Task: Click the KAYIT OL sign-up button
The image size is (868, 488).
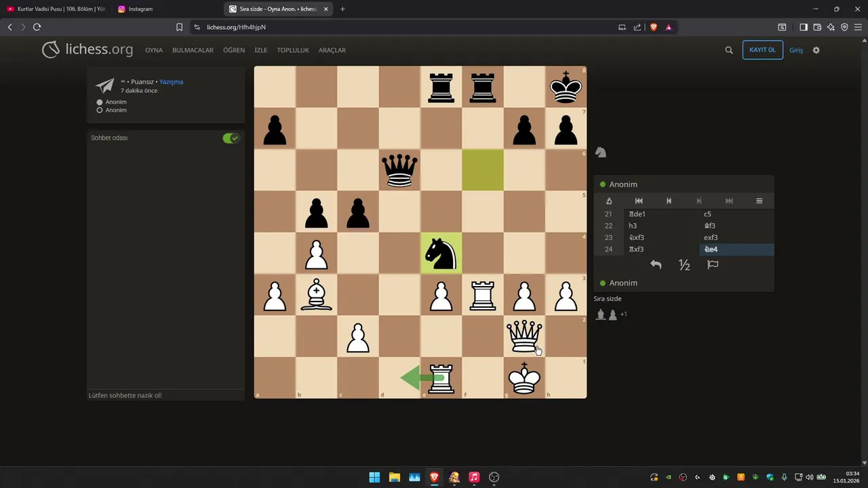Action: 763,50
